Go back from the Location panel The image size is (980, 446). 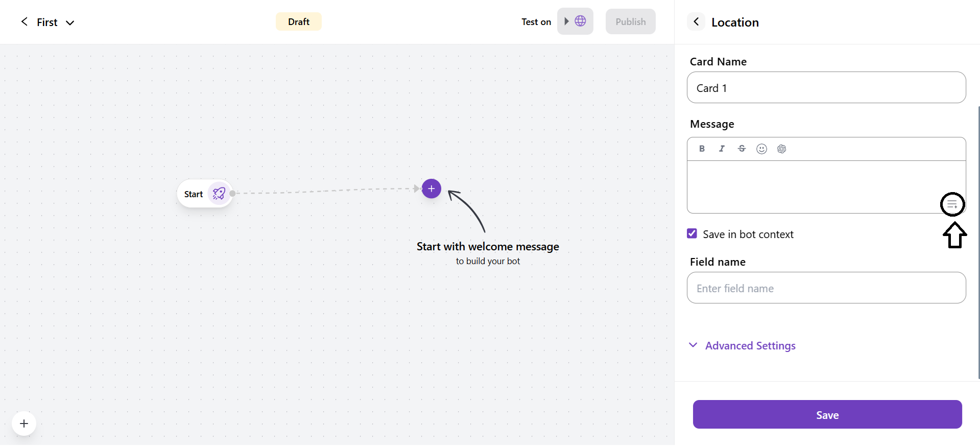pyautogui.click(x=696, y=21)
